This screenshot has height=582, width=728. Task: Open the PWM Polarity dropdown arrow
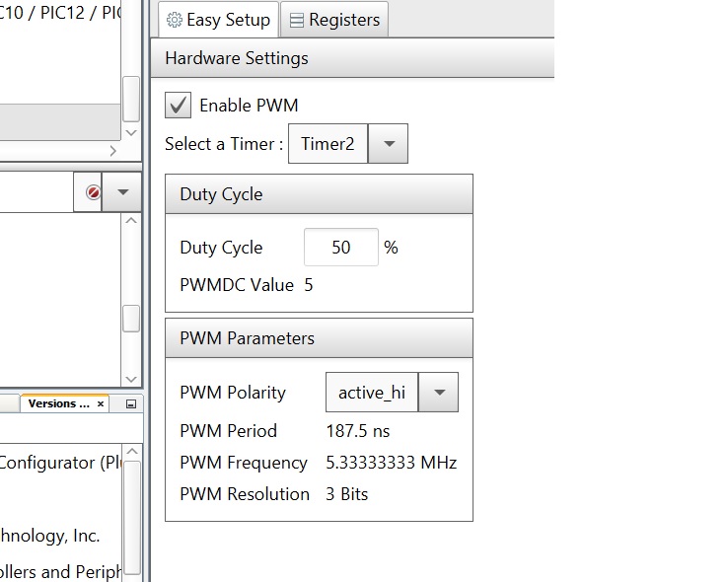coord(439,393)
